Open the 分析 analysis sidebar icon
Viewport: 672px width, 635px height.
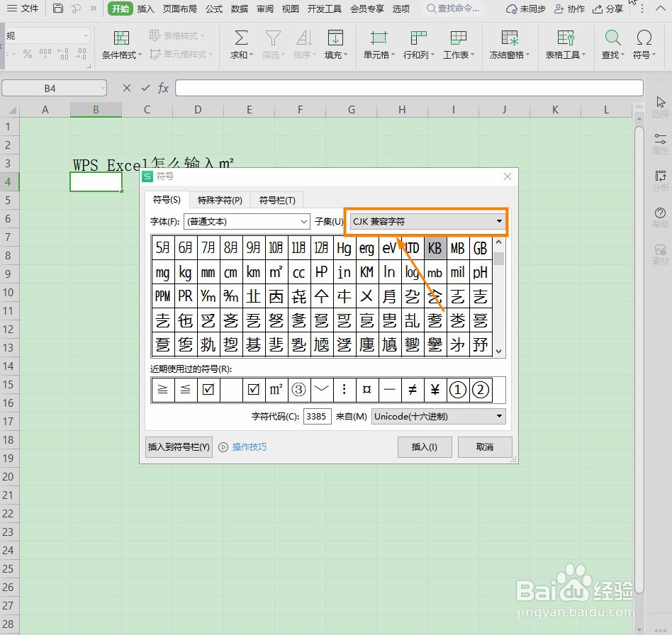(x=661, y=181)
